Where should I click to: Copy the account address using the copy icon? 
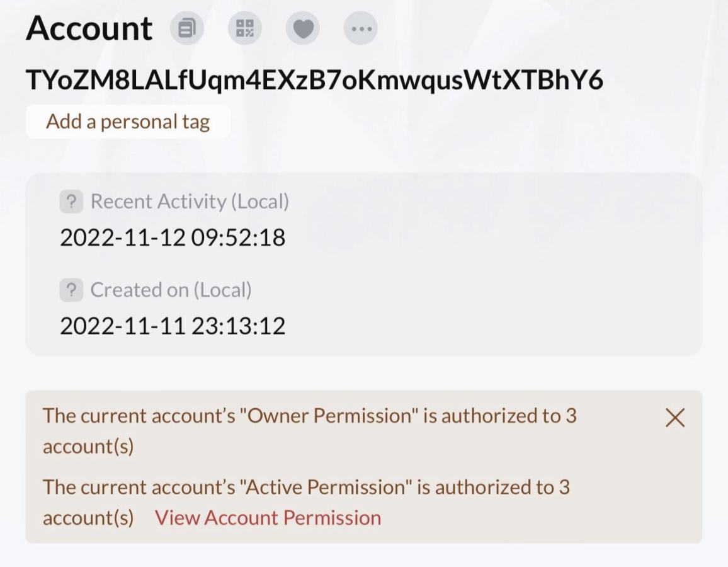pos(187,28)
